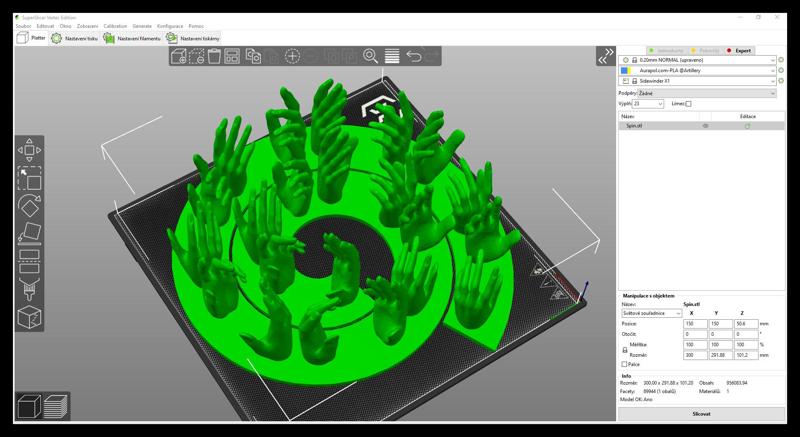800x437 pixels.
Task: Open the Okno menu
Action: point(65,26)
